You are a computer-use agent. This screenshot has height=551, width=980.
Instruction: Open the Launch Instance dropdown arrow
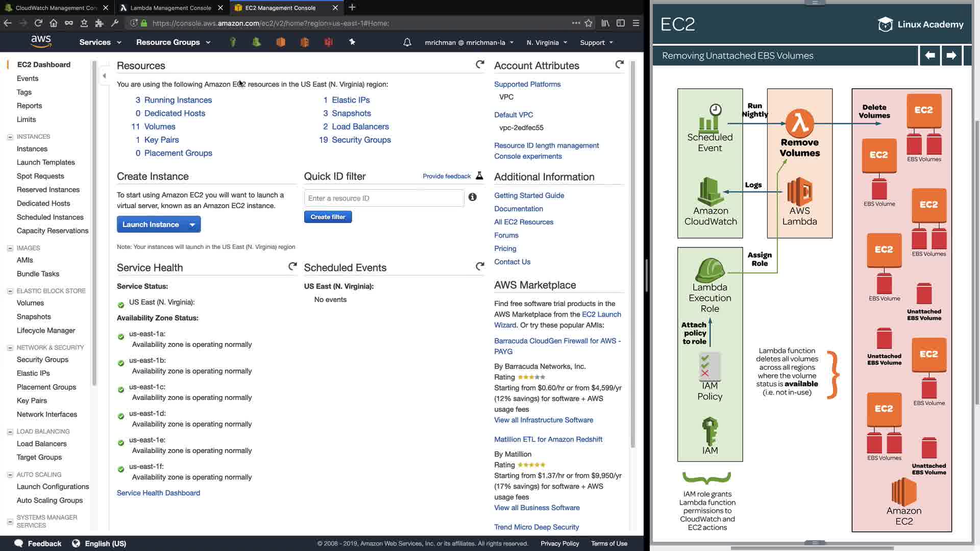click(x=192, y=224)
